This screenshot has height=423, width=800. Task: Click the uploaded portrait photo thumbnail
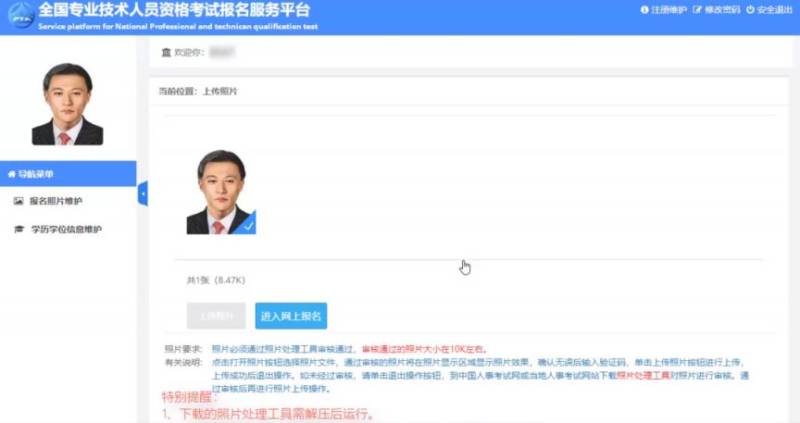[x=219, y=192]
